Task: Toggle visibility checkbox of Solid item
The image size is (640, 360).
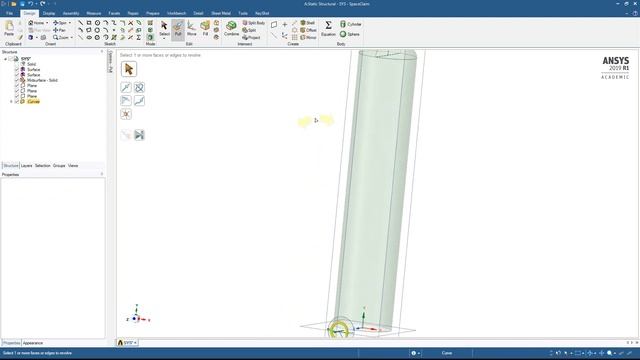Action: (x=17, y=64)
